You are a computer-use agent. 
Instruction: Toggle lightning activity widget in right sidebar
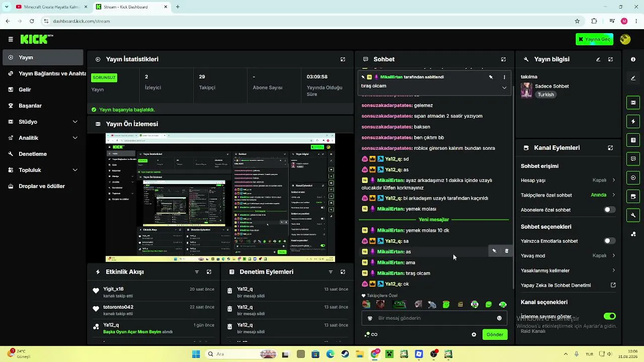coord(633,122)
